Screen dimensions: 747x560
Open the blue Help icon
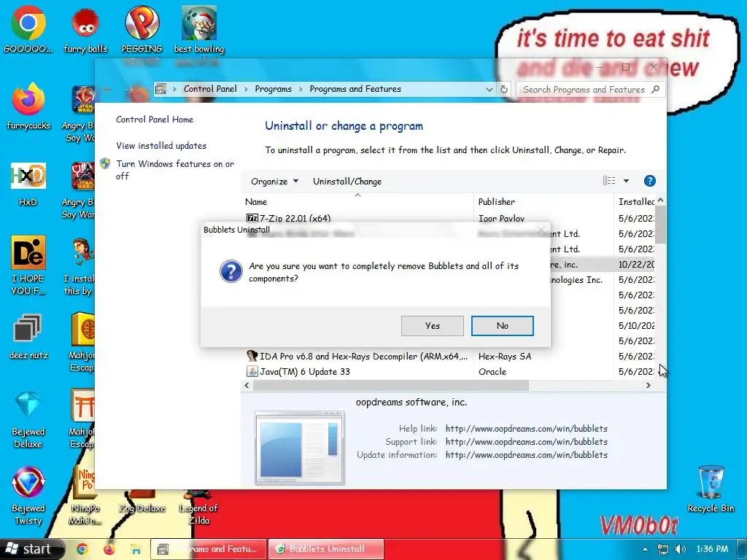tap(649, 181)
